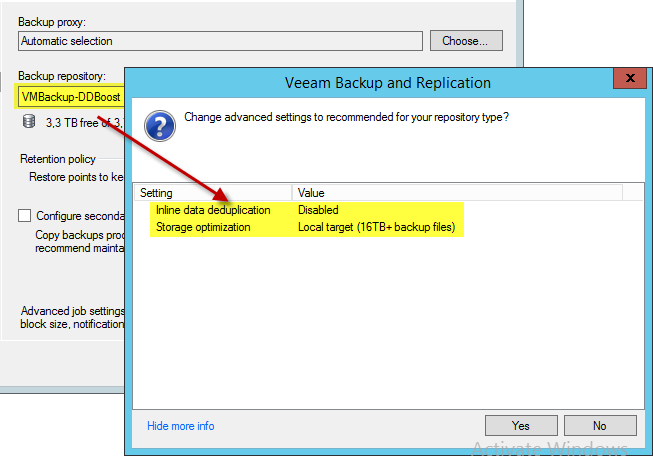The height and width of the screenshot is (458, 653).
Task: Sort by the Value column header
Action: coord(456,192)
